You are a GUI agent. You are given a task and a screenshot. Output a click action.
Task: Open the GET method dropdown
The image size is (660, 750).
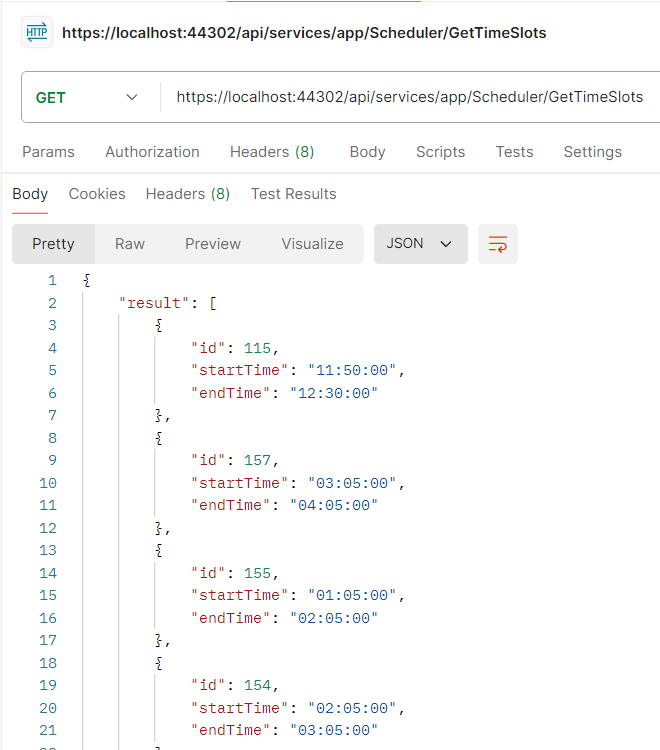(87, 97)
